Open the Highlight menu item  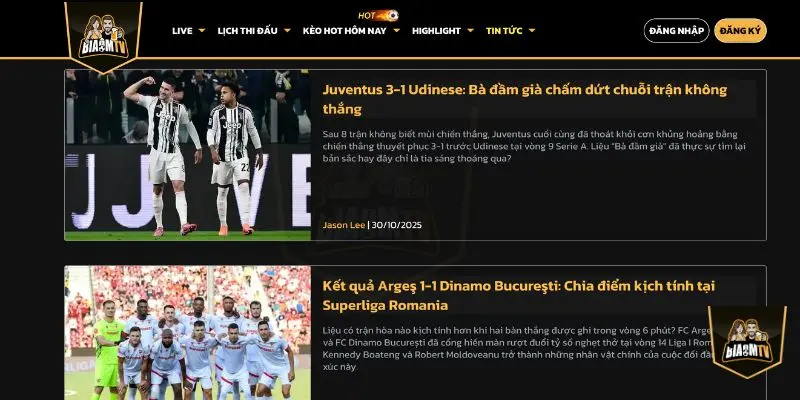436,31
